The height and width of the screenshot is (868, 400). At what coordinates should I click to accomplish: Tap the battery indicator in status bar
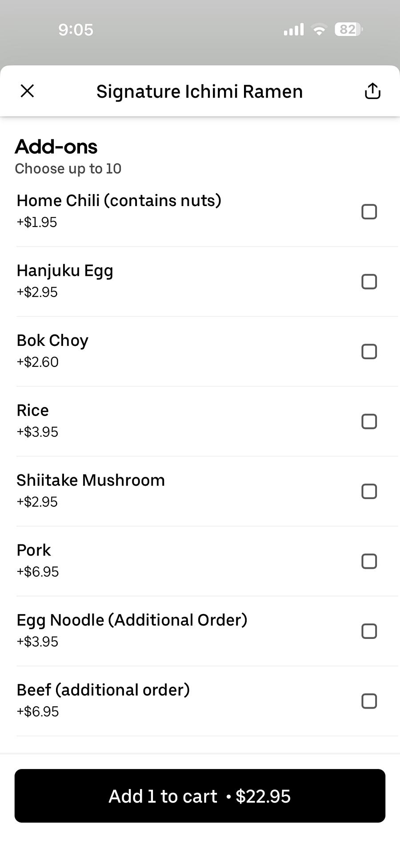coord(348,30)
